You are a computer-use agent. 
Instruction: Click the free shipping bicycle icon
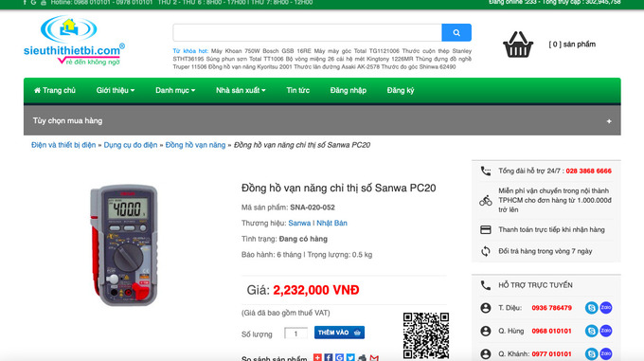tap(486, 201)
